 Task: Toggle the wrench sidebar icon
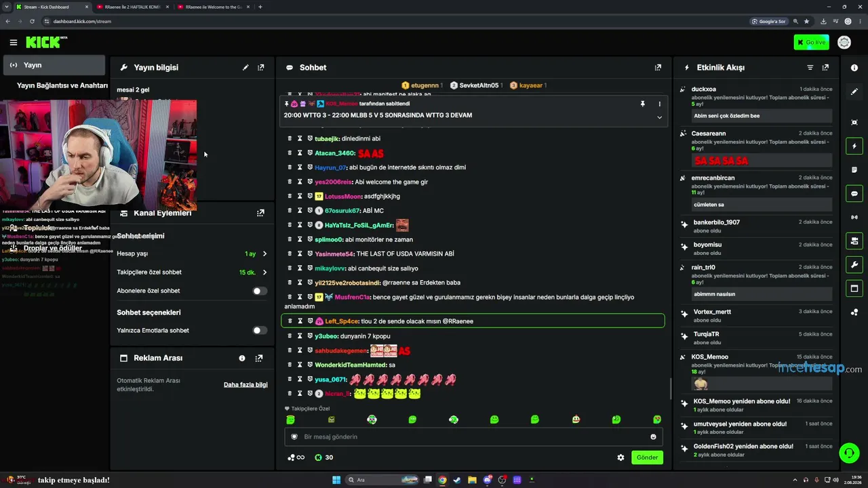click(x=854, y=265)
